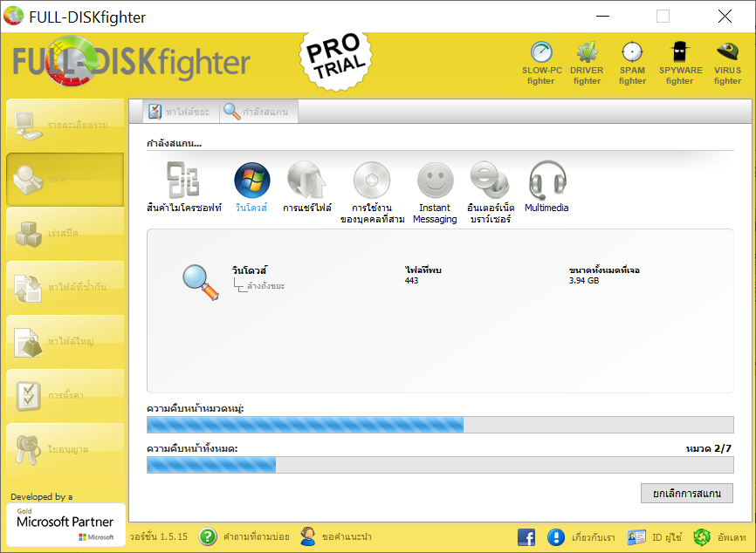Open the เกี่ยวกับเรา about info
Image resolution: width=756 pixels, height=553 pixels.
point(581,536)
